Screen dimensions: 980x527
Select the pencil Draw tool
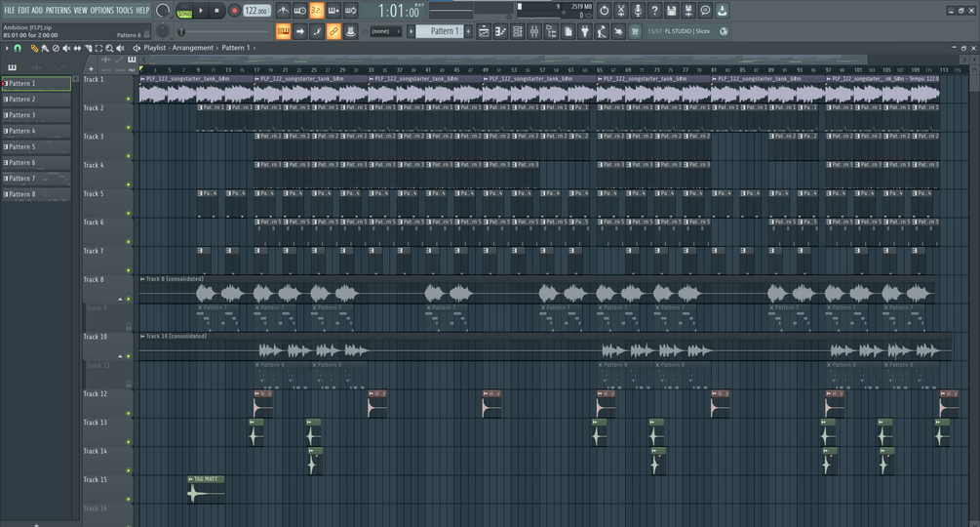34,48
